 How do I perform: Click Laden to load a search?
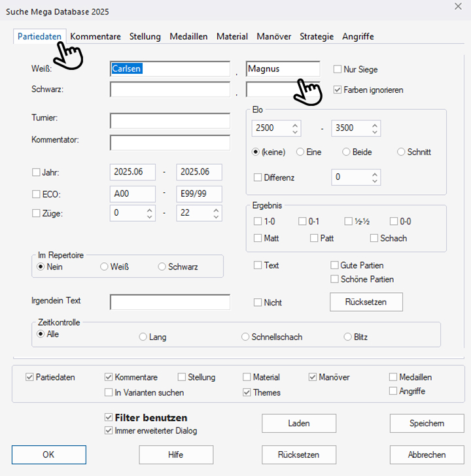tap(299, 423)
